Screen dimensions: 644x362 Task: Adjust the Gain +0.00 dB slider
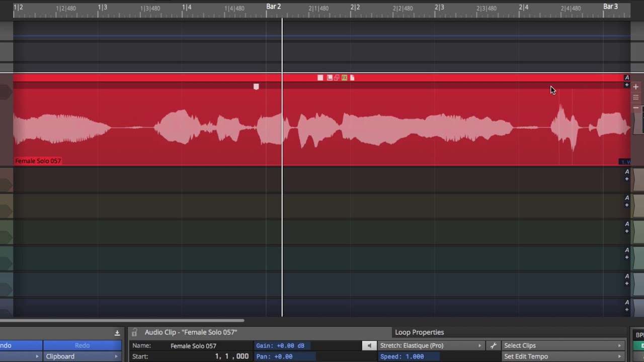click(x=307, y=345)
